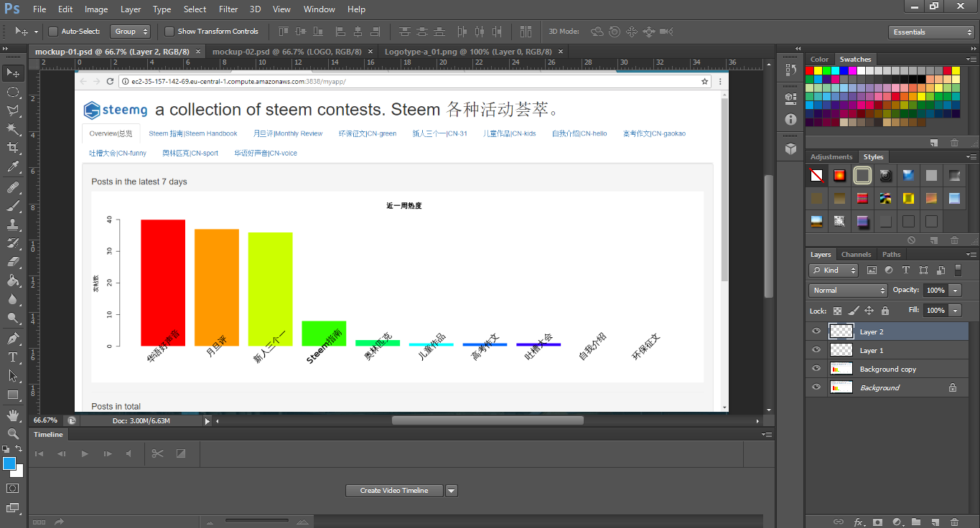980x528 pixels.
Task: Click the zoom percentage field in status bar
Action: click(45, 420)
